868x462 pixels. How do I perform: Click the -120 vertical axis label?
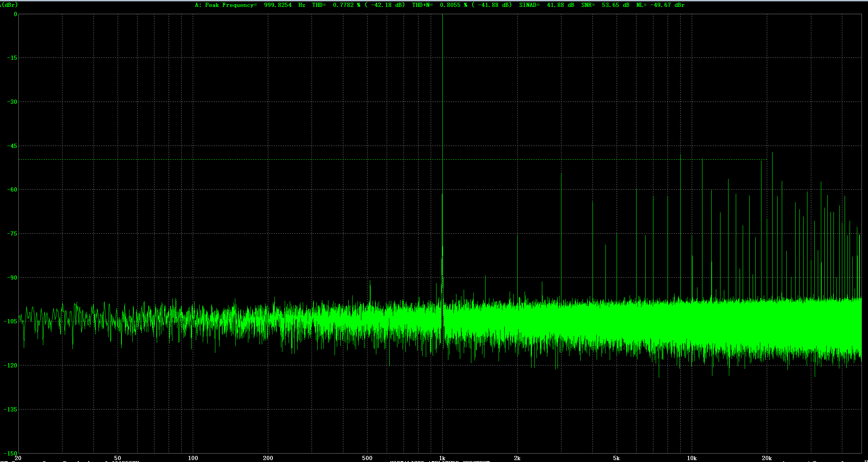click(11, 365)
